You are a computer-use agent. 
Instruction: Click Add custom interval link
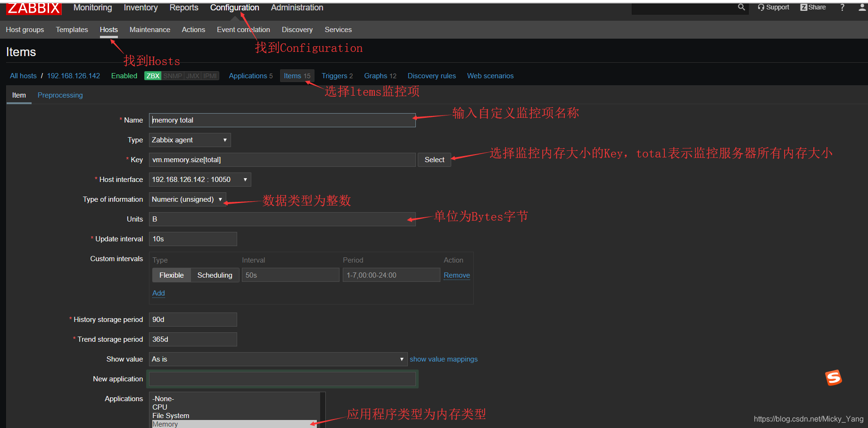(x=158, y=293)
